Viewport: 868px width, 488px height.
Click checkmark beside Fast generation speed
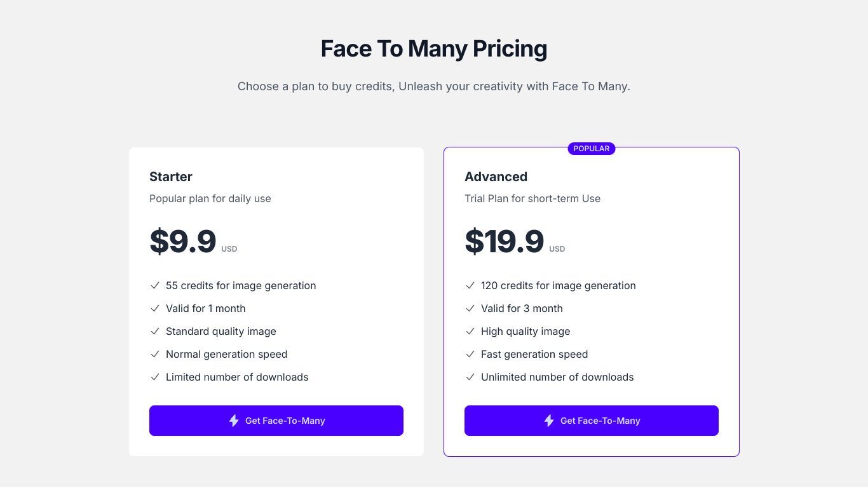tap(470, 355)
